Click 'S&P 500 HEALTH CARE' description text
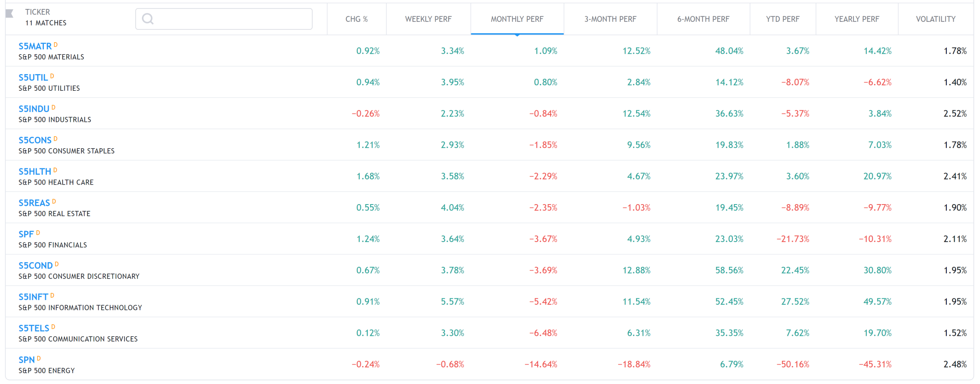 pyautogui.click(x=56, y=182)
